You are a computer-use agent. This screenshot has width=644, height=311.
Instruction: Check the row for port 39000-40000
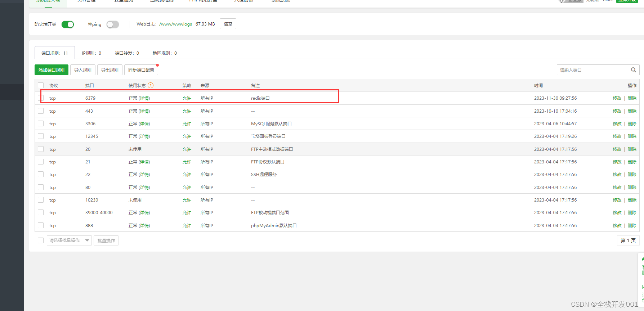pyautogui.click(x=41, y=212)
